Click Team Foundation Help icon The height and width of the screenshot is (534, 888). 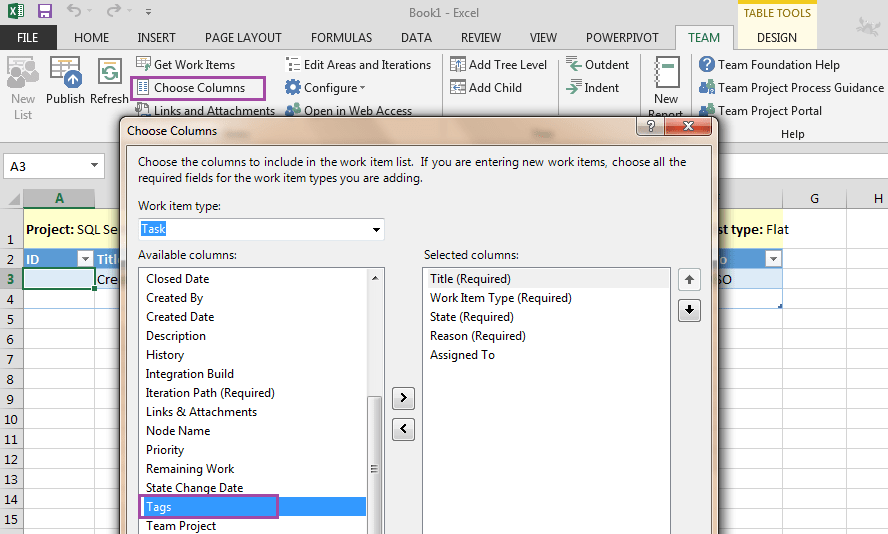tap(707, 65)
